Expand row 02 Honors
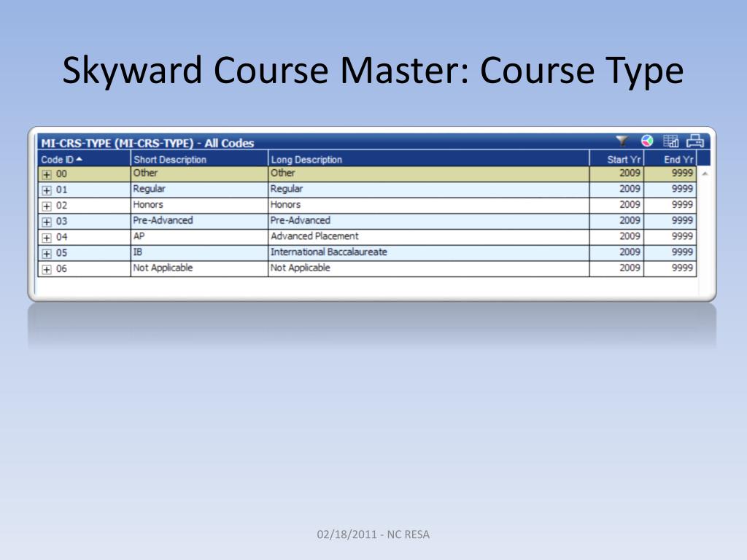Viewport: 747px width, 560px height. [47, 206]
